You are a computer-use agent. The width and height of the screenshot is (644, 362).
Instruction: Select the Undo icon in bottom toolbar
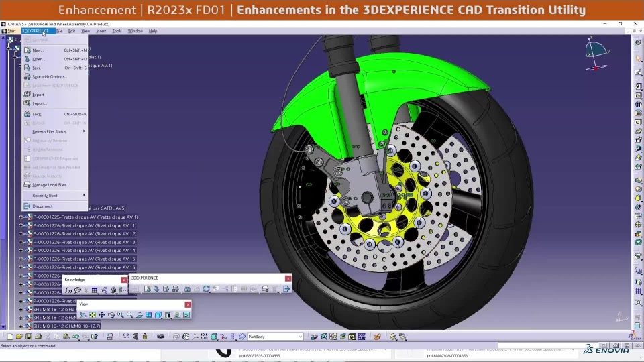click(76, 337)
